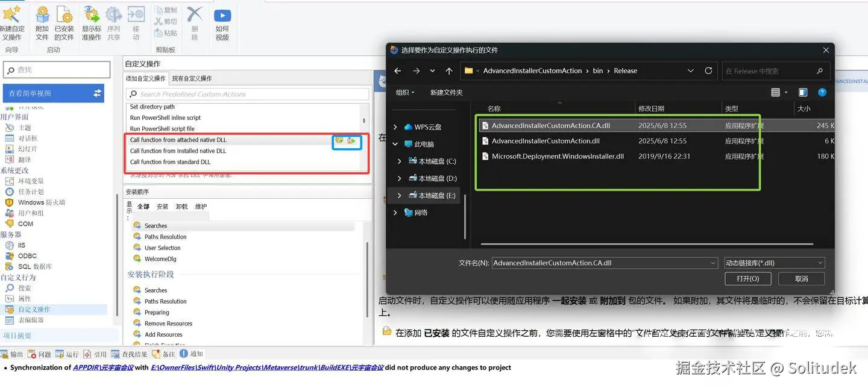
Task: Click the 附加文件 ribbon icon
Action: tap(42, 23)
